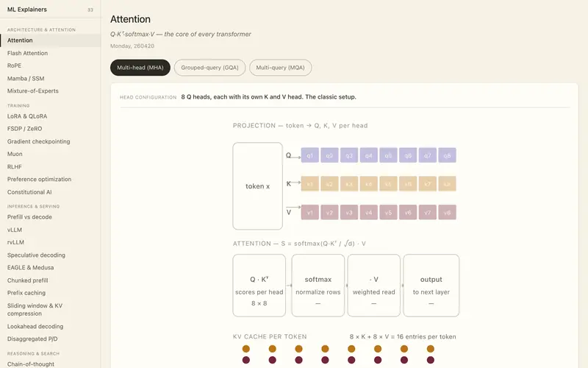
Task: Select the Grouped-query (GQA) pill
Action: (209, 68)
